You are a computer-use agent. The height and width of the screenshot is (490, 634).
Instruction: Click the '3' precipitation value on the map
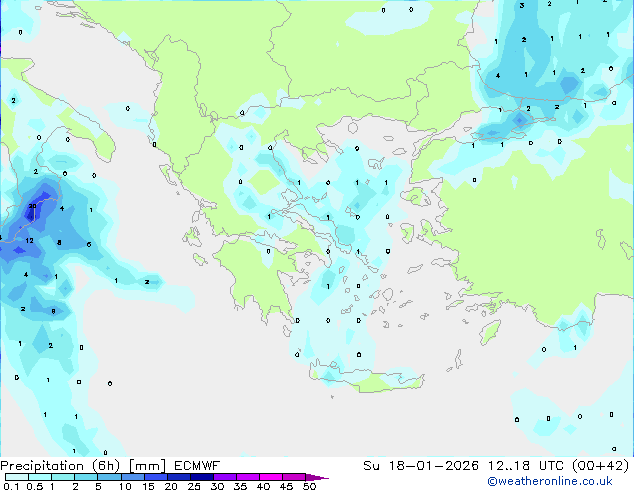pyautogui.click(x=522, y=6)
